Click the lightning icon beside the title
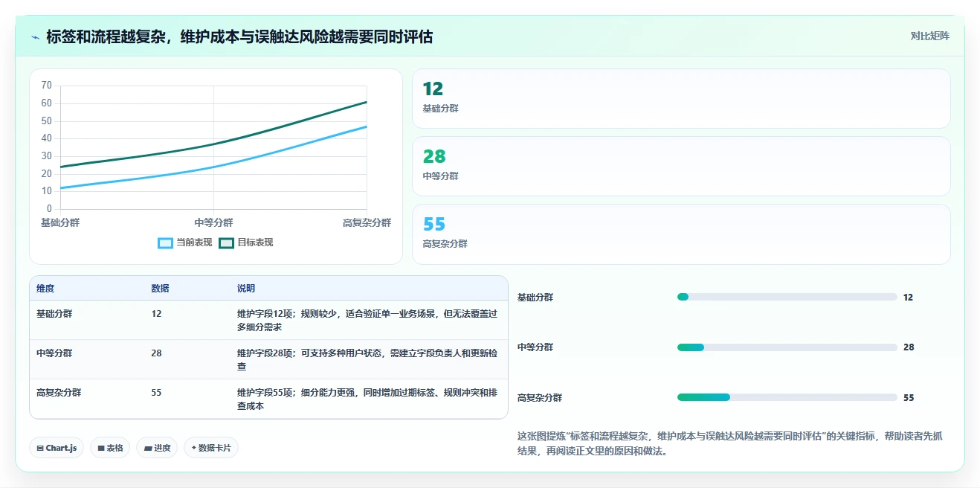This screenshot has width=980, height=488. pos(36,37)
